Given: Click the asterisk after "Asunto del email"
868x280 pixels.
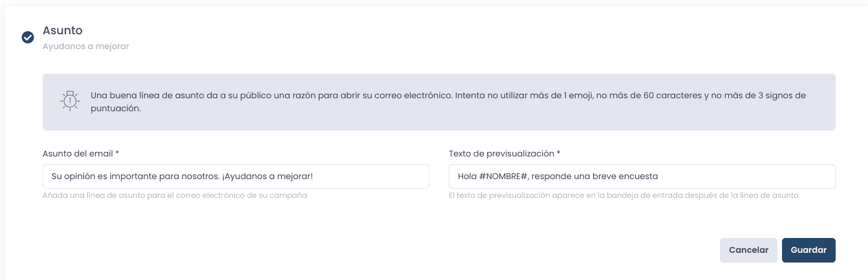Looking at the screenshot, I should (x=118, y=154).
